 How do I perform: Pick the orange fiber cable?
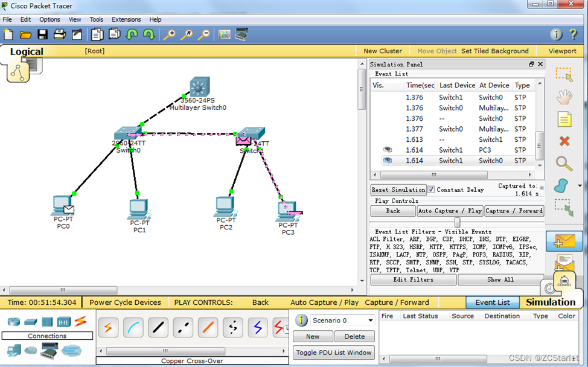(208, 327)
